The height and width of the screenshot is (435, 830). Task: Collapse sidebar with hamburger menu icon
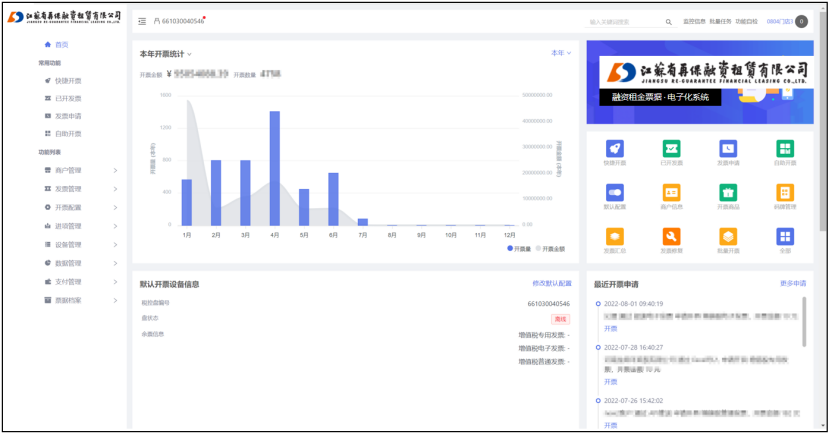click(x=142, y=22)
